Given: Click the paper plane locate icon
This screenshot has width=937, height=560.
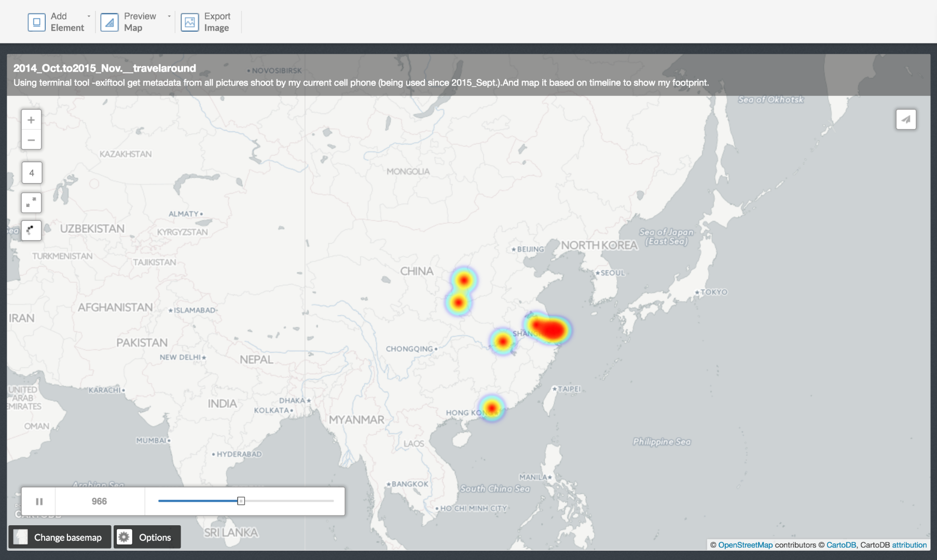Looking at the screenshot, I should tap(905, 119).
